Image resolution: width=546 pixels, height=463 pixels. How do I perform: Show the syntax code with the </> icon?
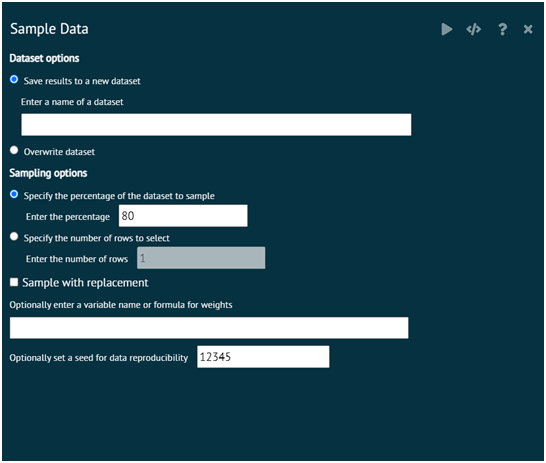point(474,29)
